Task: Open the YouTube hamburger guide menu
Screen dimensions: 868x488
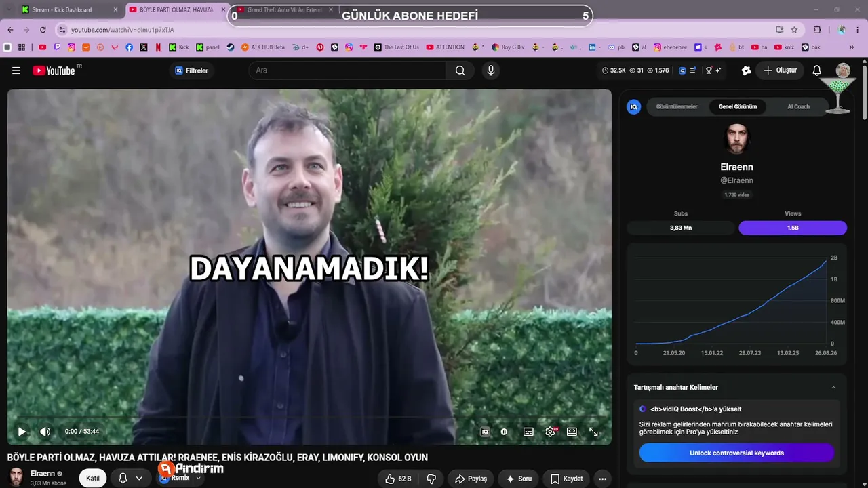Action: pyautogui.click(x=16, y=70)
